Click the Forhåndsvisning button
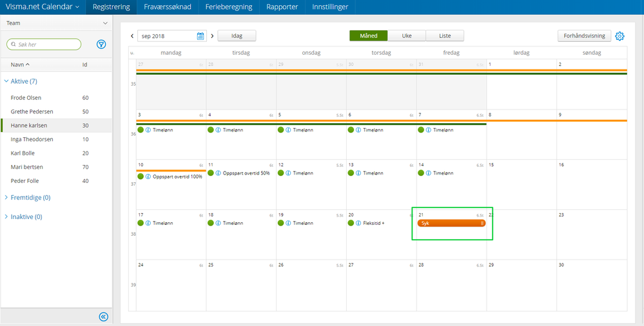644x326 pixels. [584, 35]
